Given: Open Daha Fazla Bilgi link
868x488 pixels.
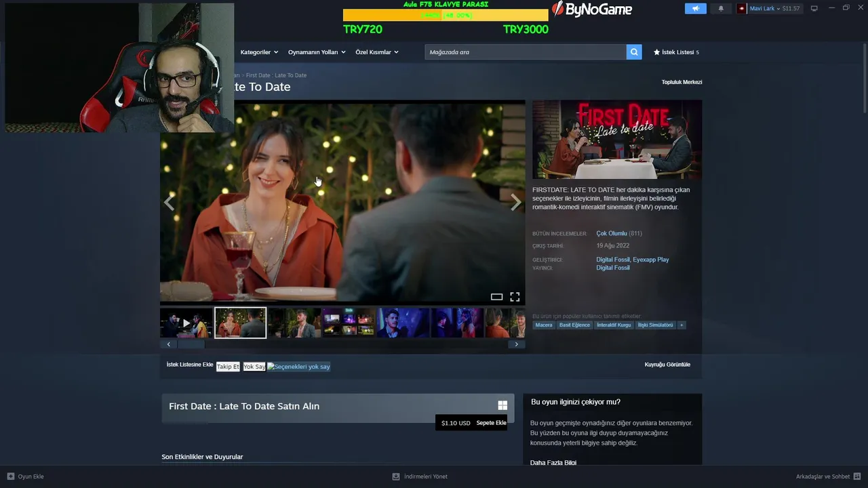Looking at the screenshot, I should pyautogui.click(x=553, y=463).
